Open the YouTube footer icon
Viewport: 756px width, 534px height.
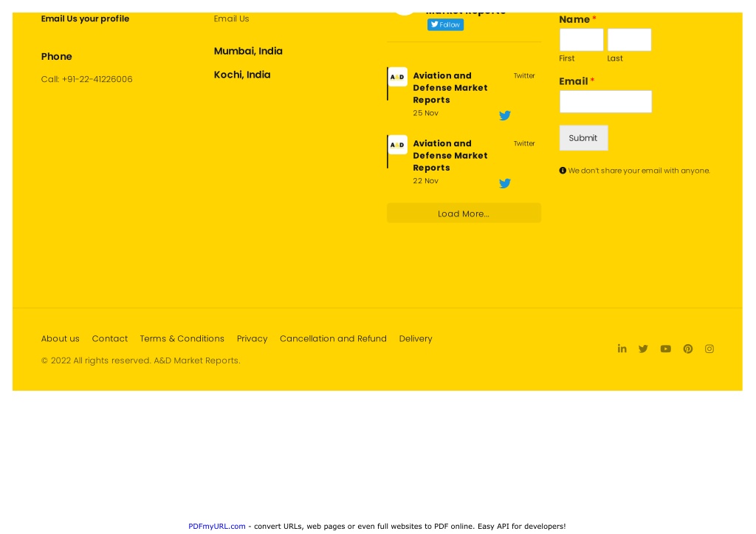pos(665,349)
